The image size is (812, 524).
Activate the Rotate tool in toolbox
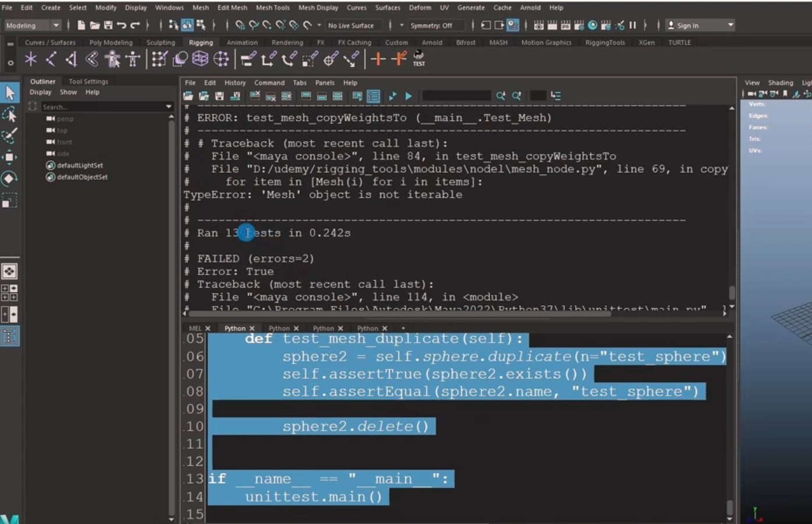click(x=10, y=179)
